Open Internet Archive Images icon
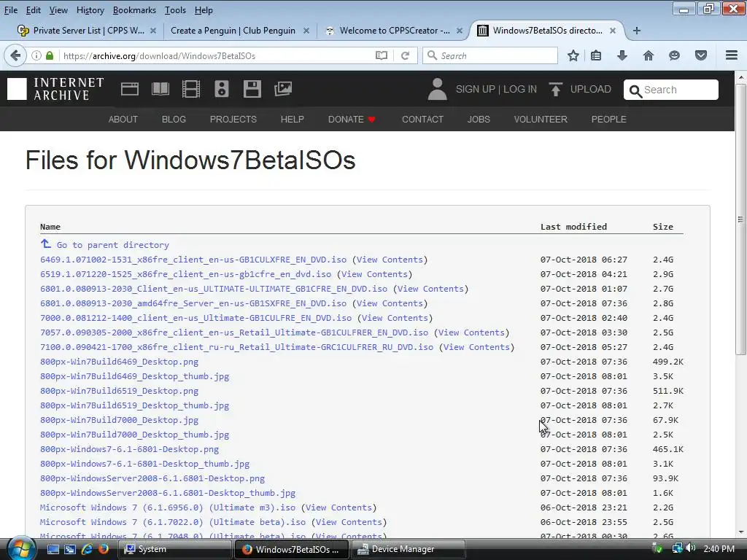The height and width of the screenshot is (560, 747). (x=283, y=89)
